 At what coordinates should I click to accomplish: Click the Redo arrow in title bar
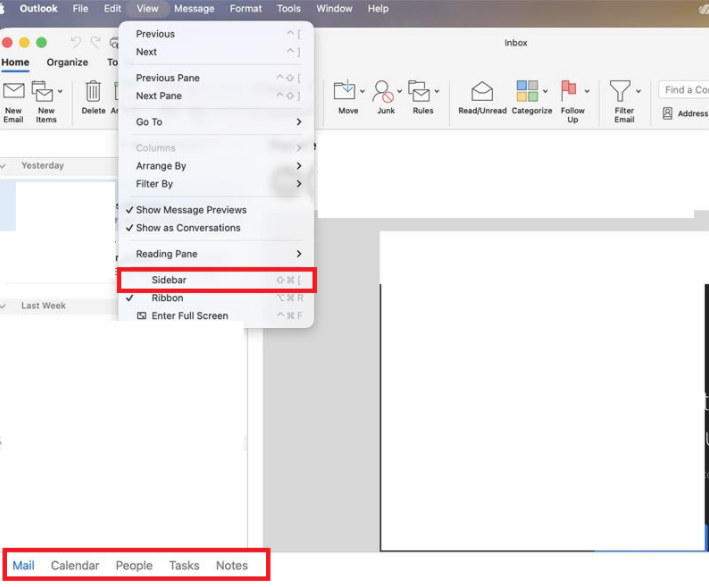(x=95, y=43)
